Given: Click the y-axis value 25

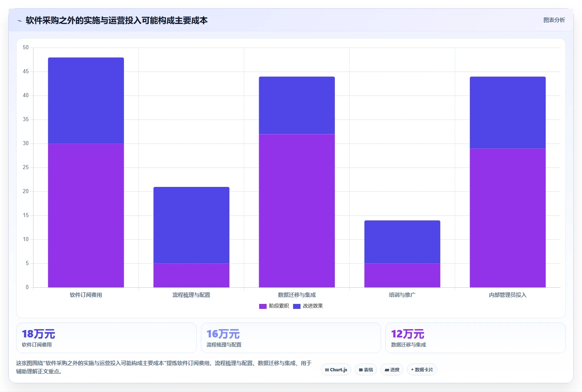Looking at the screenshot, I should [x=26, y=167].
